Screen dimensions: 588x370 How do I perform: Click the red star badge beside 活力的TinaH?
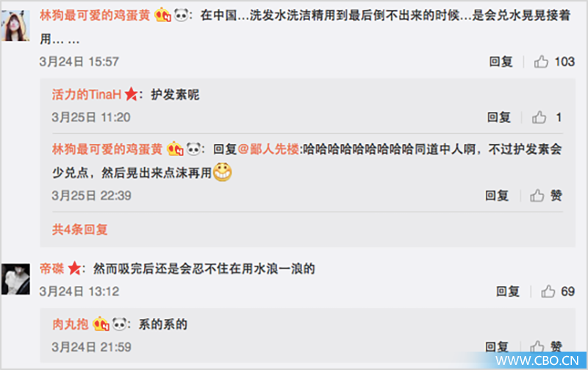point(131,94)
